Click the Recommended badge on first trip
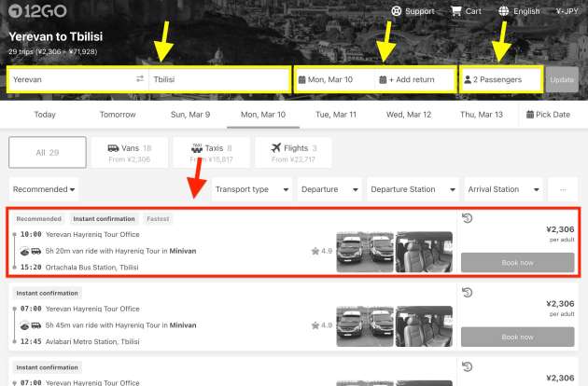This screenshot has width=588, height=386. coord(38,218)
